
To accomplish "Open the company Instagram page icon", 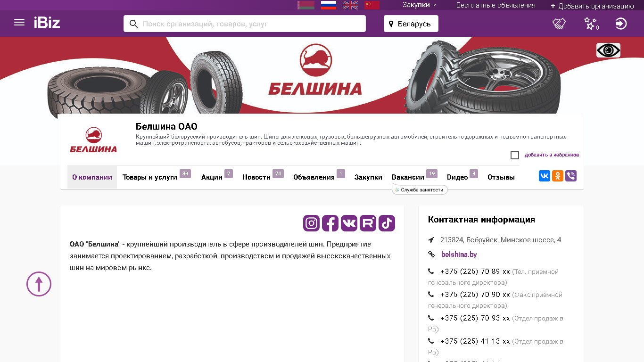I will point(311,223).
